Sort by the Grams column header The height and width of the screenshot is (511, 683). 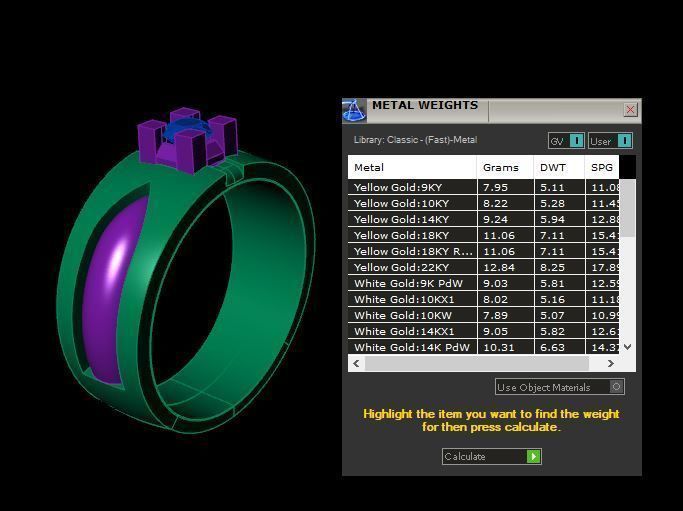pos(505,167)
